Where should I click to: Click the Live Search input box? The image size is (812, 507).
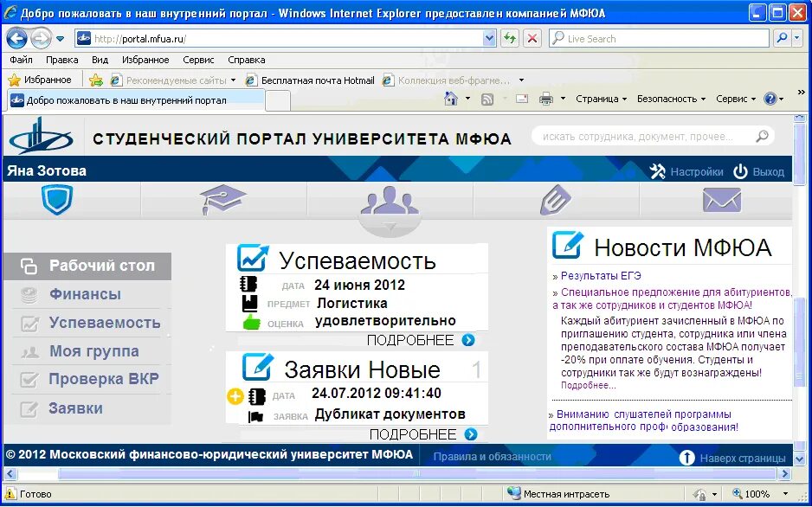(659, 38)
